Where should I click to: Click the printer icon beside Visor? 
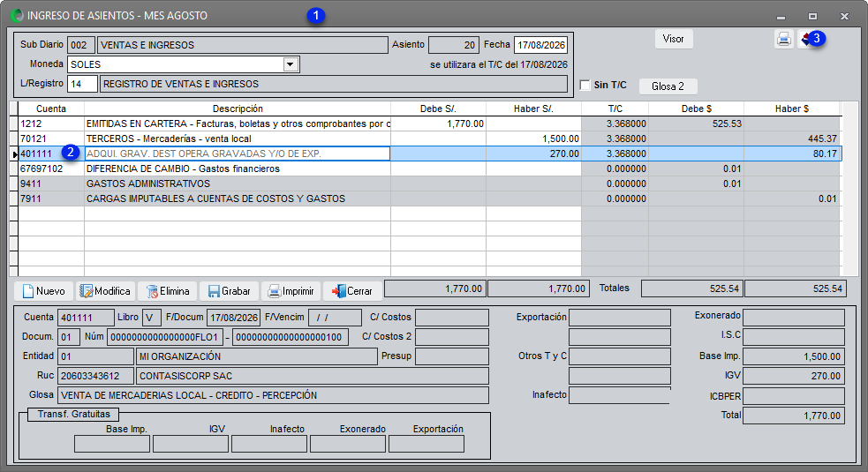[783, 39]
